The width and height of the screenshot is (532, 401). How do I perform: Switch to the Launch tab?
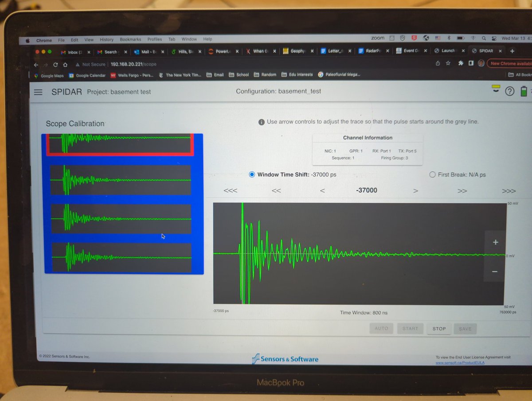click(x=448, y=51)
